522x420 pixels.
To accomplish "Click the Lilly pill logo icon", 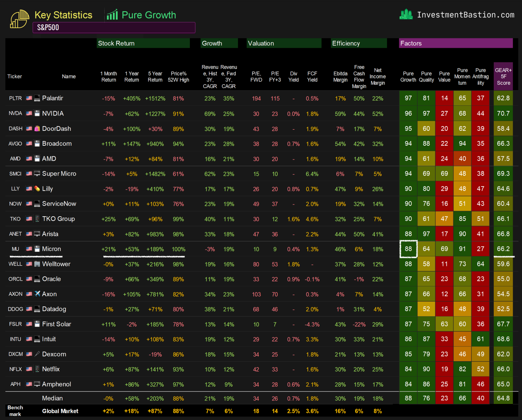I will pyautogui.click(x=37, y=188).
